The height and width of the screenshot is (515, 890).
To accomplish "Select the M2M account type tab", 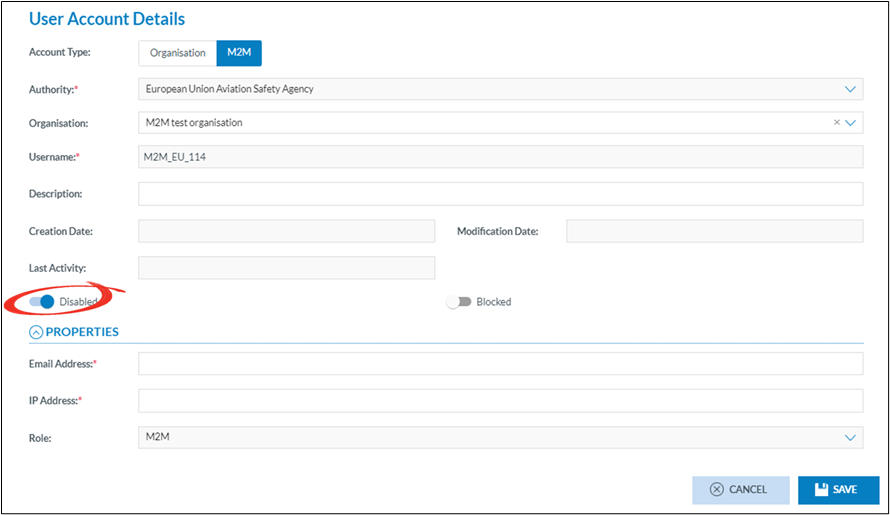I will point(239,53).
